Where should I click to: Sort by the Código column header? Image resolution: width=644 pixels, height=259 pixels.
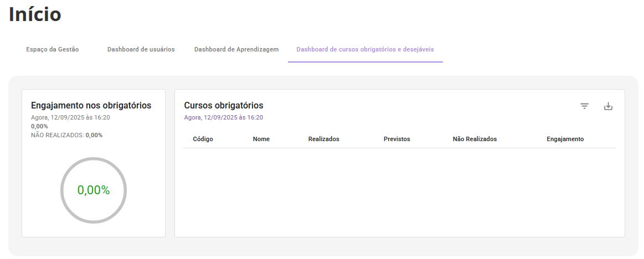click(x=203, y=139)
